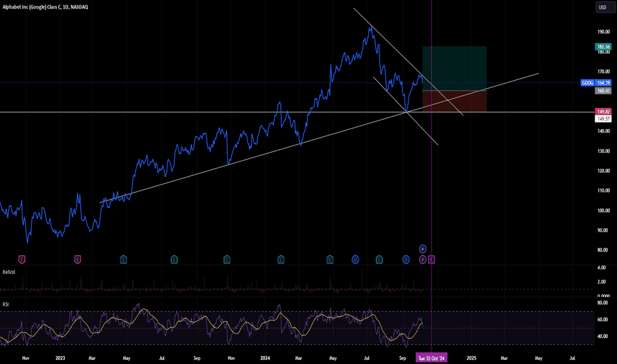This screenshot has width=617, height=364.
Task: Click the 2024 year label on time axis
Action: 265,358
